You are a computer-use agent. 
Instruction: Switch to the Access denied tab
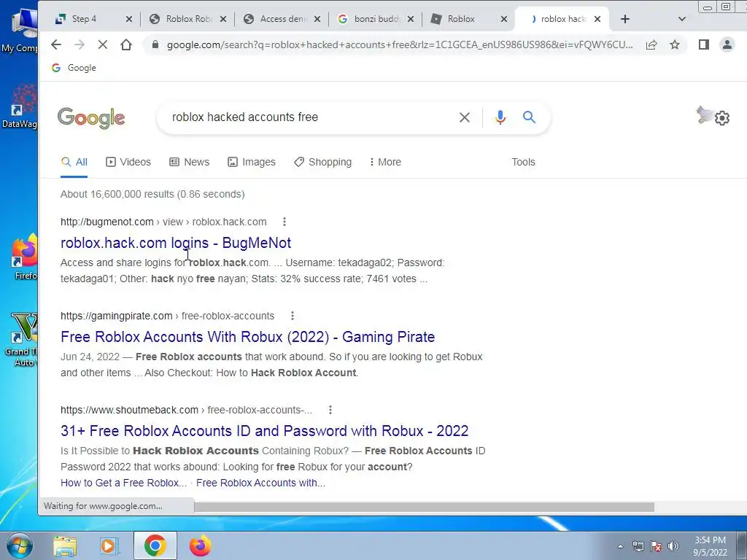[x=284, y=19]
